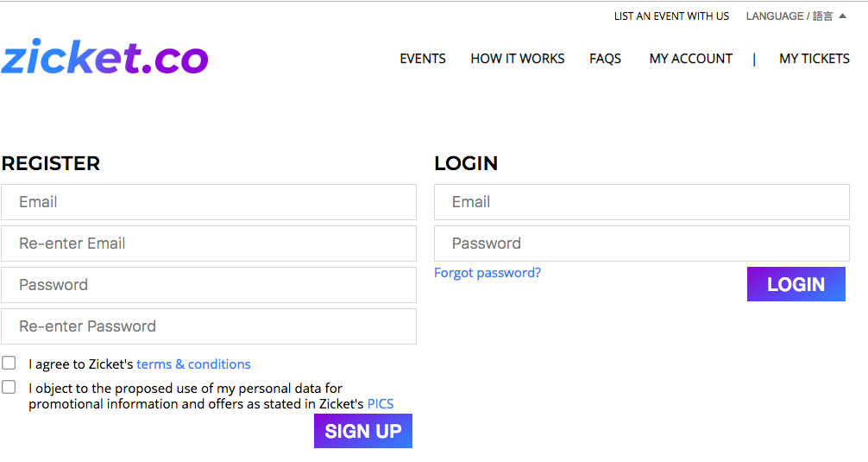
Task: Select the Register Password field
Action: (209, 285)
